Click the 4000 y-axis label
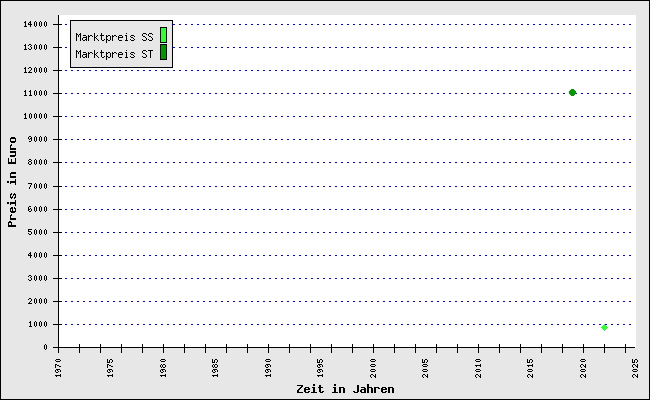The height and width of the screenshot is (400, 650). coord(38,255)
